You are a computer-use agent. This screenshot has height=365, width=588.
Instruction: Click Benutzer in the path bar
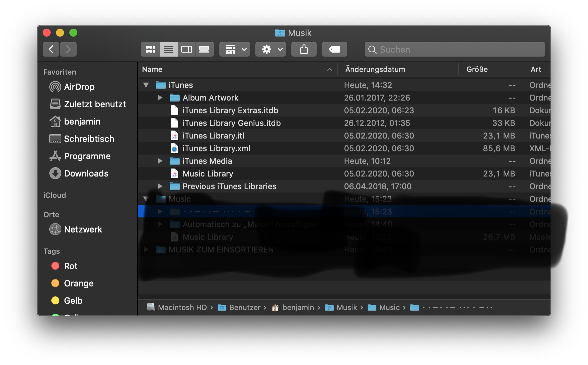pos(239,307)
